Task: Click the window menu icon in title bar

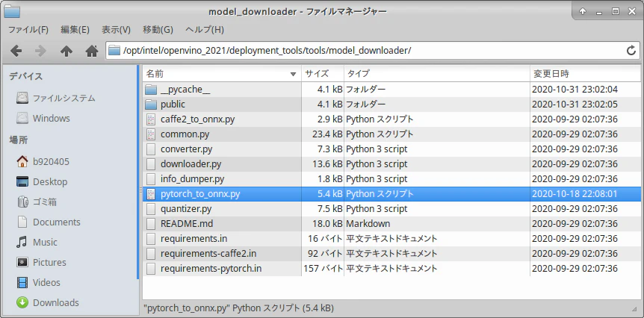Action: [11, 11]
